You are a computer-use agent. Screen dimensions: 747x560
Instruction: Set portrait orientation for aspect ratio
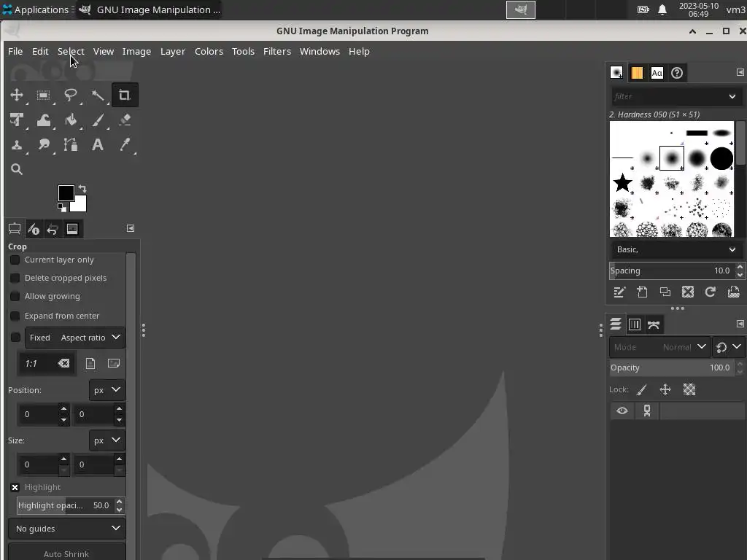(90, 363)
